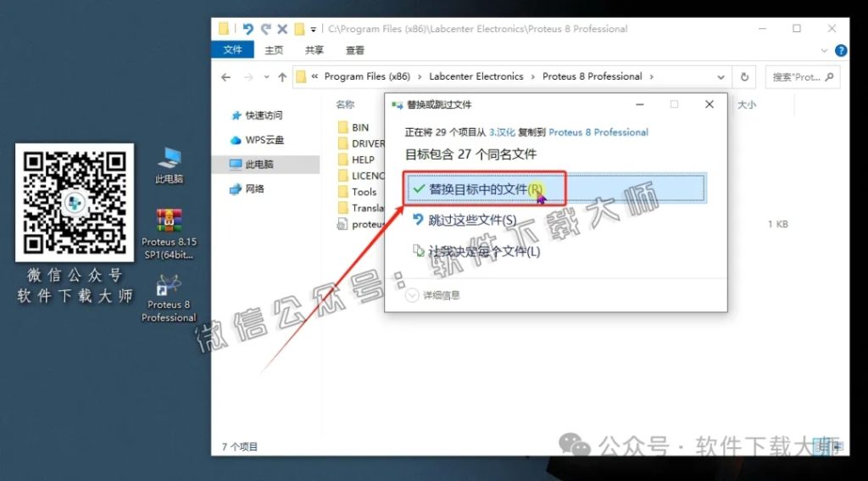Image resolution: width=868 pixels, height=481 pixels.
Task: Select the proteus file icon
Action: tap(342, 224)
